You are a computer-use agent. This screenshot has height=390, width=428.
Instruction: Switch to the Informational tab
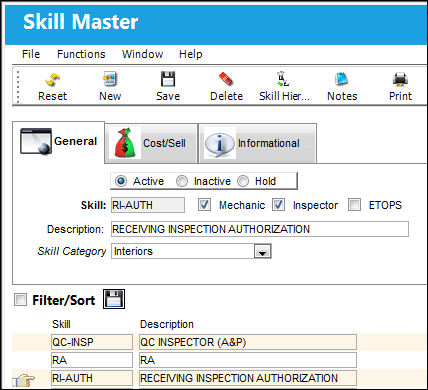point(257,143)
